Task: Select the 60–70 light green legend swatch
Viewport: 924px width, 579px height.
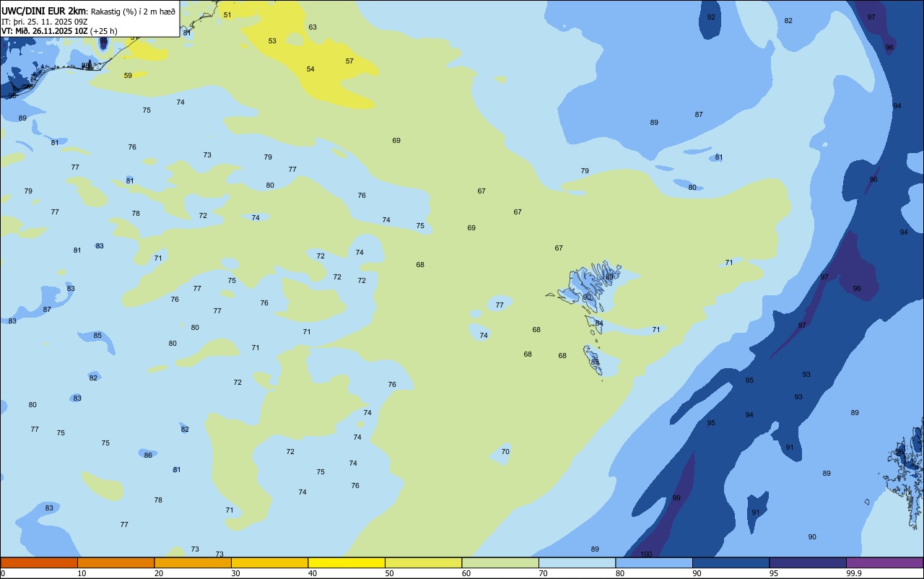Action: pyautogui.click(x=500, y=562)
